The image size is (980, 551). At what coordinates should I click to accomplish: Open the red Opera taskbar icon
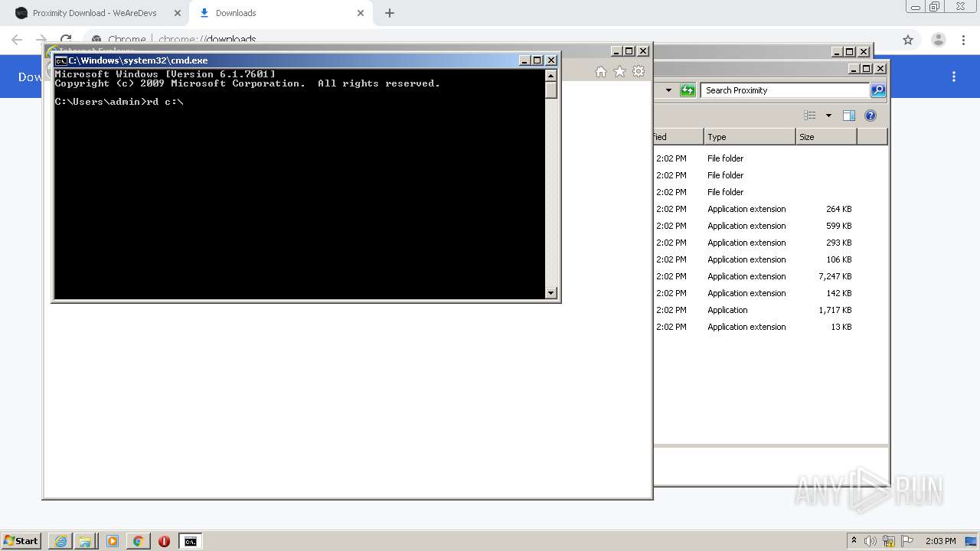point(164,541)
